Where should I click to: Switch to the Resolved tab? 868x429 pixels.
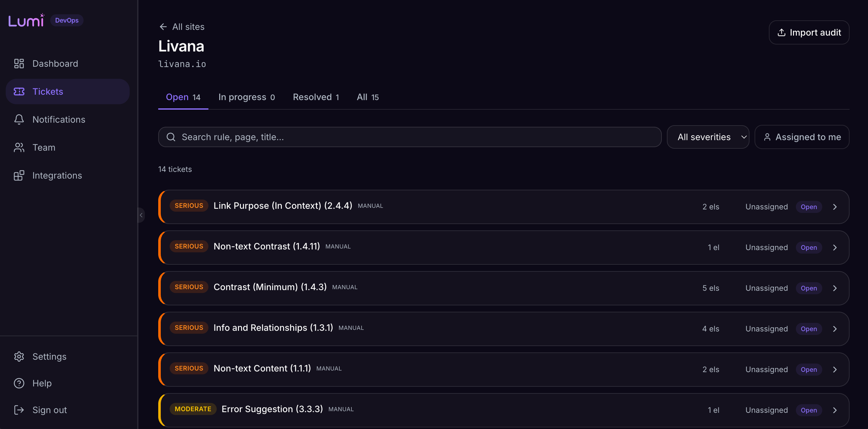point(316,97)
